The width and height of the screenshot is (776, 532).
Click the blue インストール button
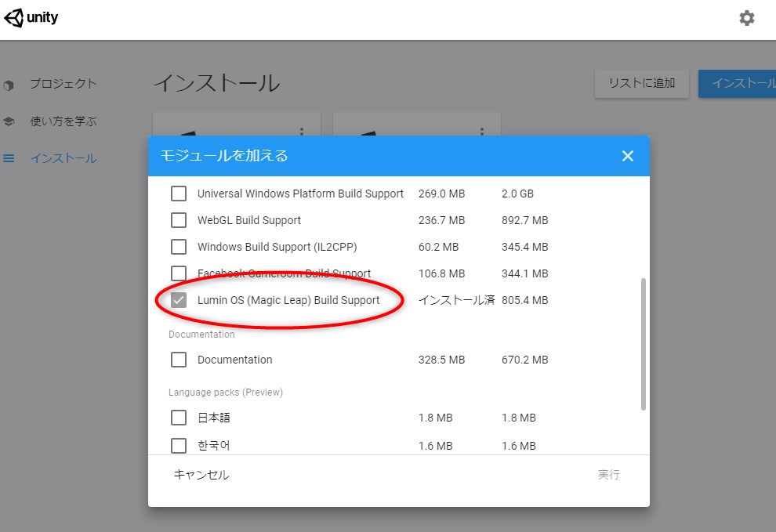pos(737,84)
